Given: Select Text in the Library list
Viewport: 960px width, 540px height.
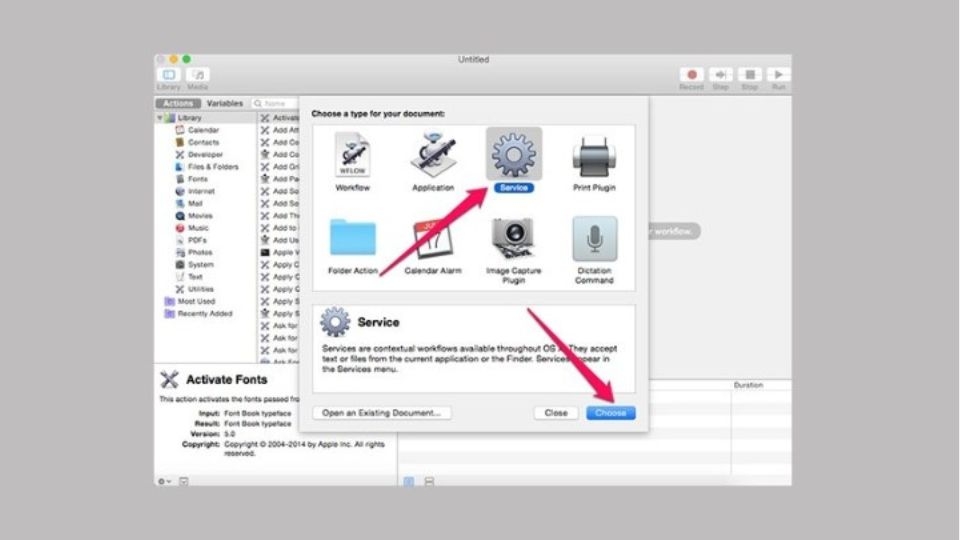Looking at the screenshot, I should [x=195, y=277].
